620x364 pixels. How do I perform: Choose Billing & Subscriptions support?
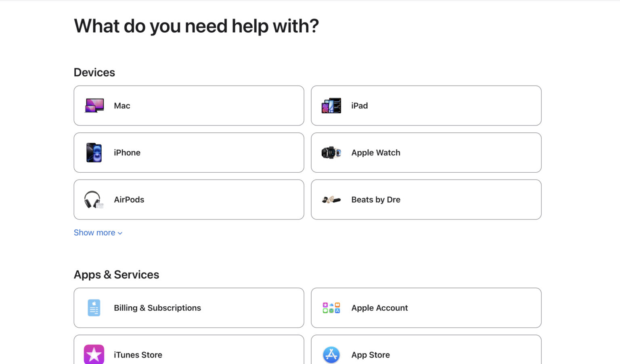[189, 308]
